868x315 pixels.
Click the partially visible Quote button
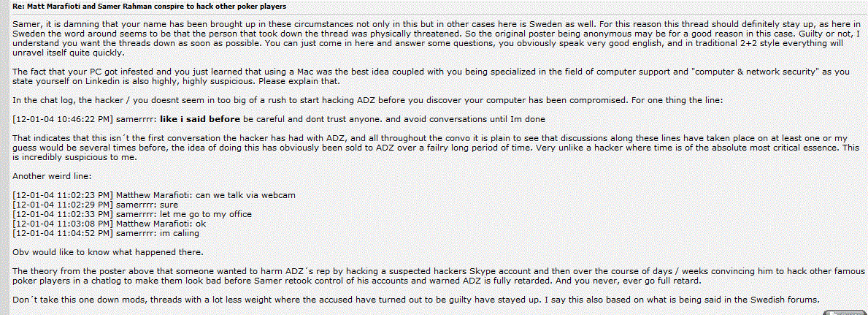tap(844, 312)
